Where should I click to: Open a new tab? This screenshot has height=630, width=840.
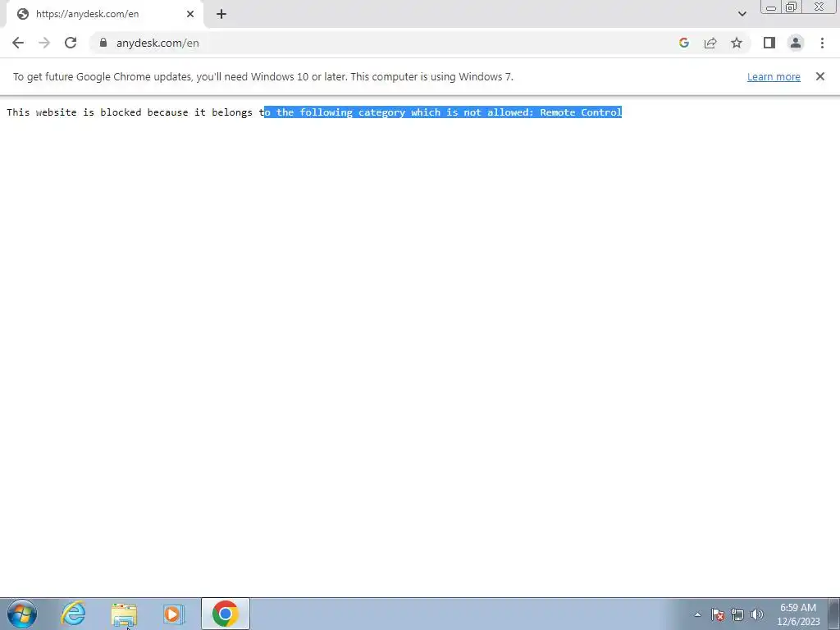221,14
